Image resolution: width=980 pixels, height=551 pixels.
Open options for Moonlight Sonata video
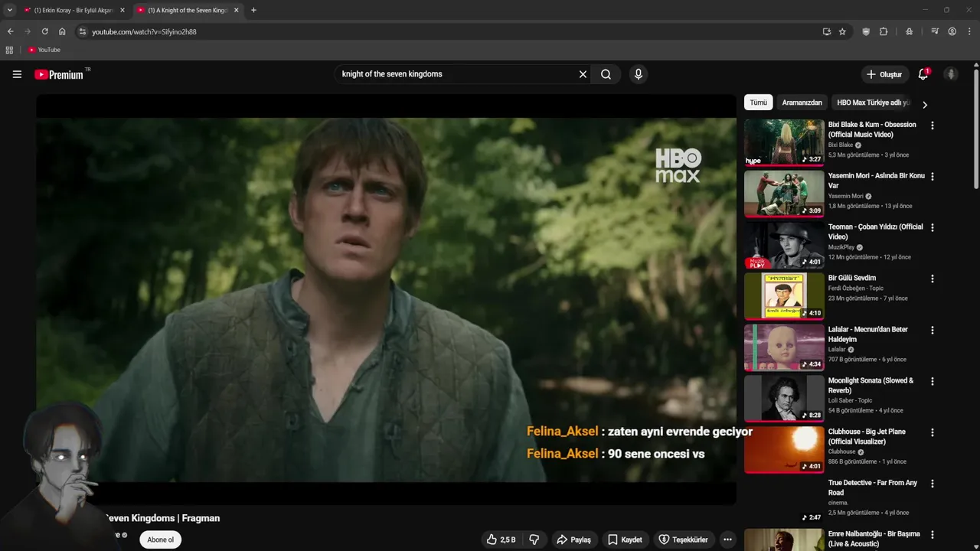click(932, 382)
